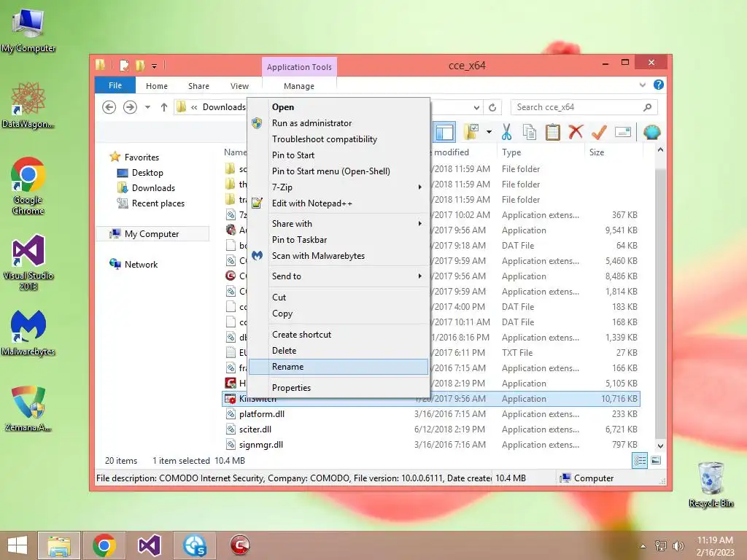Go forward with the Forward arrow button
The height and width of the screenshot is (560, 747).
130,107
